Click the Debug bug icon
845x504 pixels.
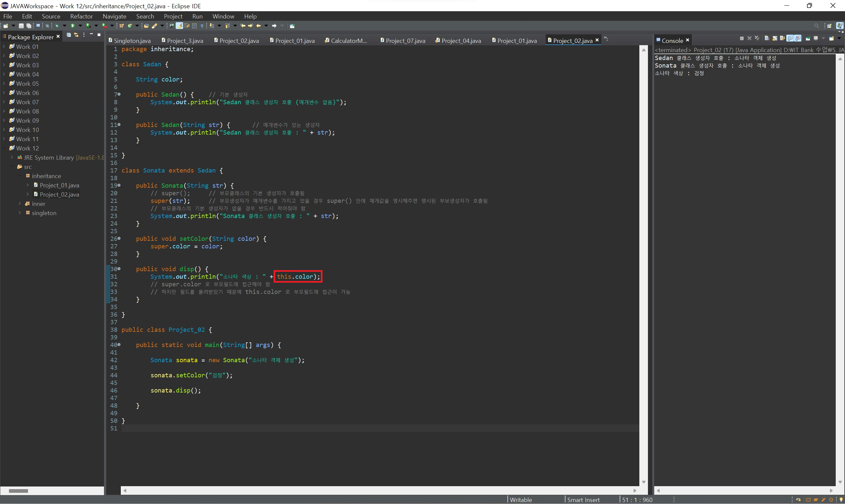[x=57, y=26]
